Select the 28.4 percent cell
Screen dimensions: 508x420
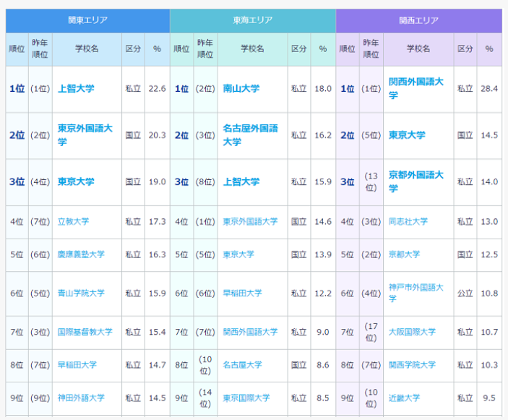[x=489, y=89]
